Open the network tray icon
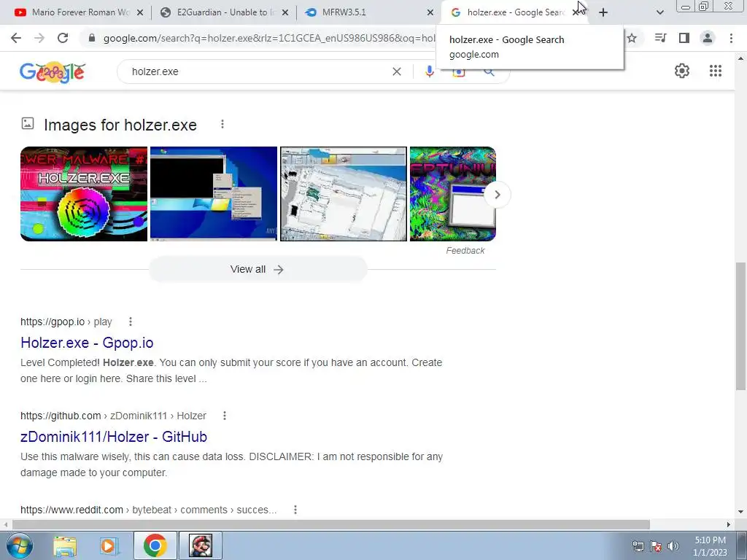Image resolution: width=747 pixels, height=560 pixels. pos(638,546)
